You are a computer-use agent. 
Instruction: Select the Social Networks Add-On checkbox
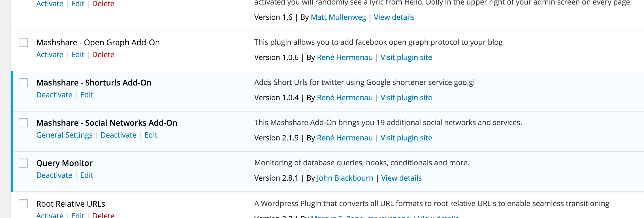(x=23, y=123)
